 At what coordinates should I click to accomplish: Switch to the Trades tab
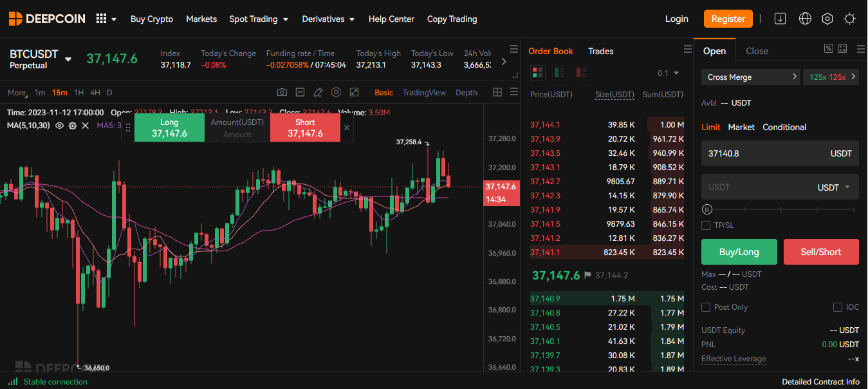click(601, 51)
